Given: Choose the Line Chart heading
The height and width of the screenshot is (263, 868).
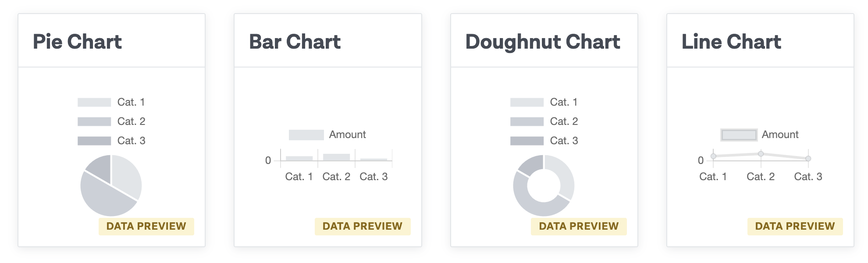Looking at the screenshot, I should click(x=731, y=42).
